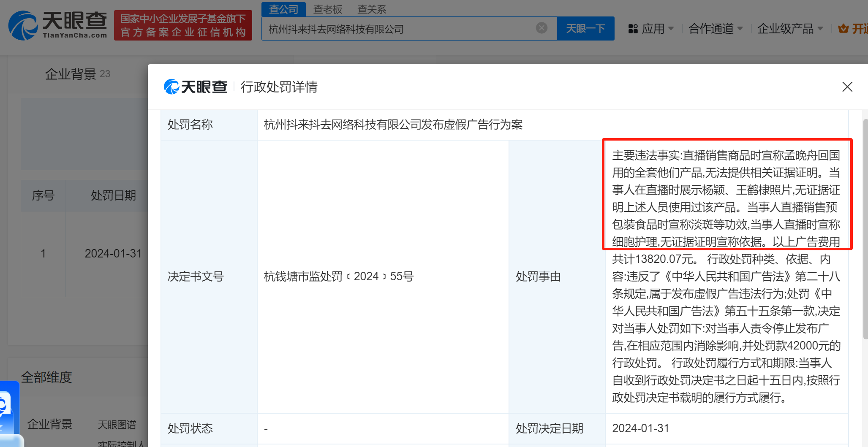Click the 天眼查 logo in the dialog header
868x447 pixels.
196,87
